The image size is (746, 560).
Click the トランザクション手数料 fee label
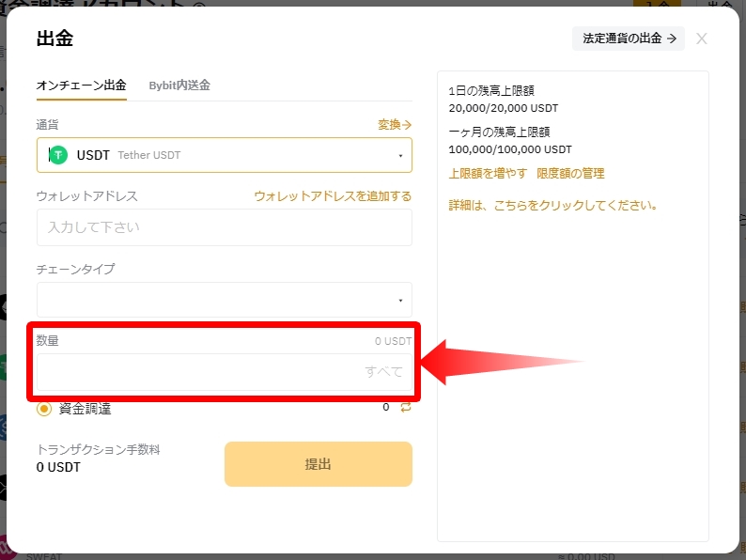click(99, 450)
